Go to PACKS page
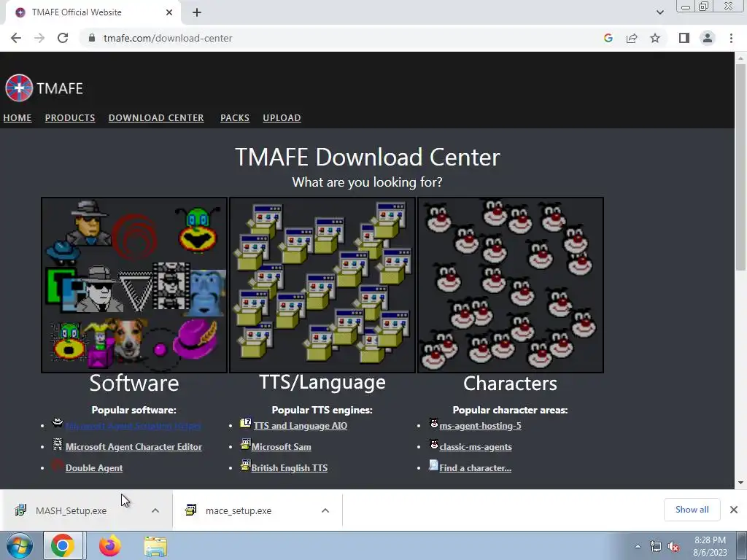Image resolution: width=747 pixels, height=560 pixels. (x=235, y=117)
